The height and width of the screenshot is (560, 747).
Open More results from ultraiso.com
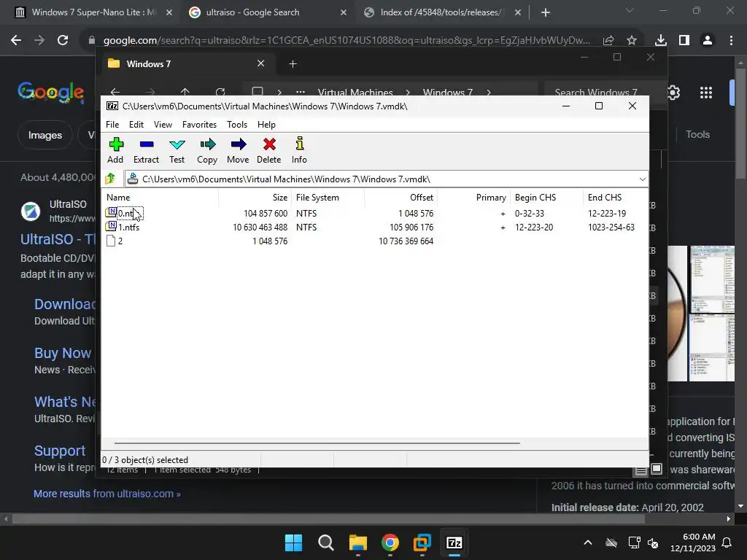(107, 494)
